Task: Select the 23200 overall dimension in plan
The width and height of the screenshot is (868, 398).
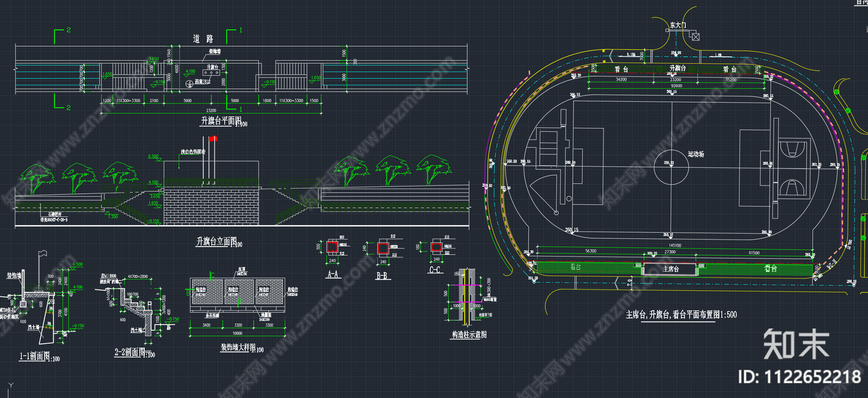Action: 212,110
